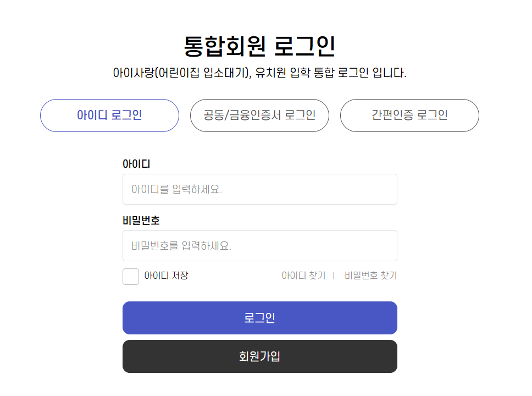Check the box next to 아이디 저장

click(x=130, y=276)
